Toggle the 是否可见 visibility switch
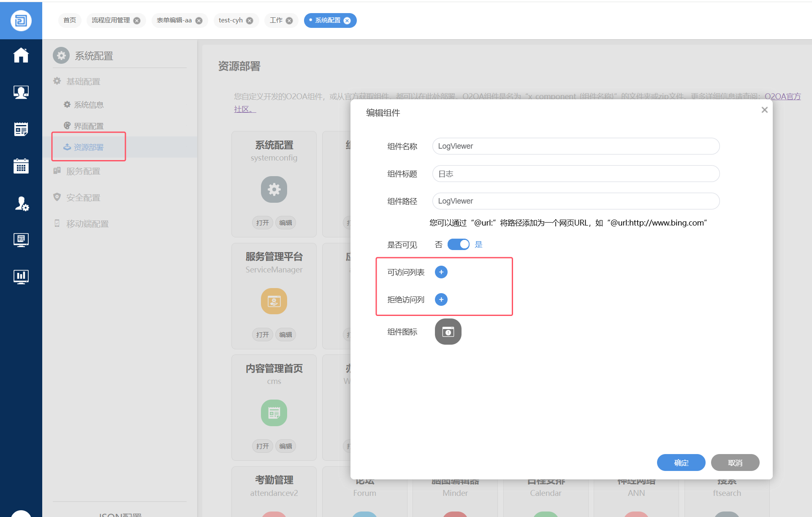The width and height of the screenshot is (812, 517). 458,245
